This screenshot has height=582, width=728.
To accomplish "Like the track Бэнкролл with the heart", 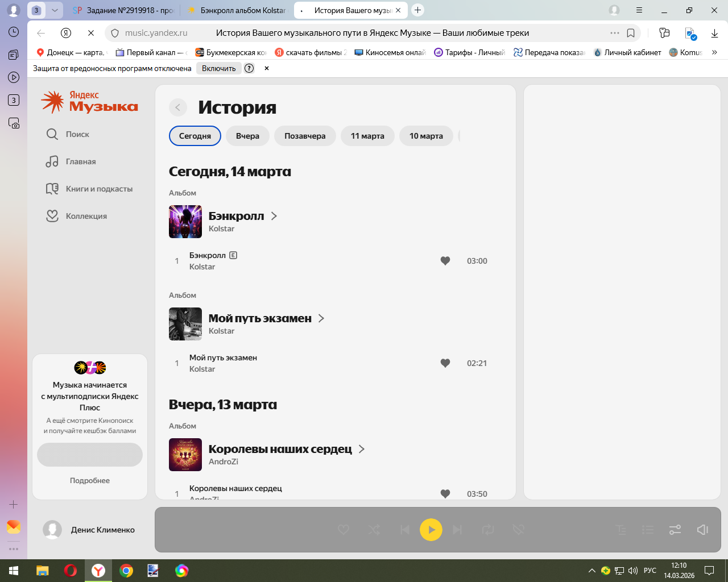I will [445, 261].
